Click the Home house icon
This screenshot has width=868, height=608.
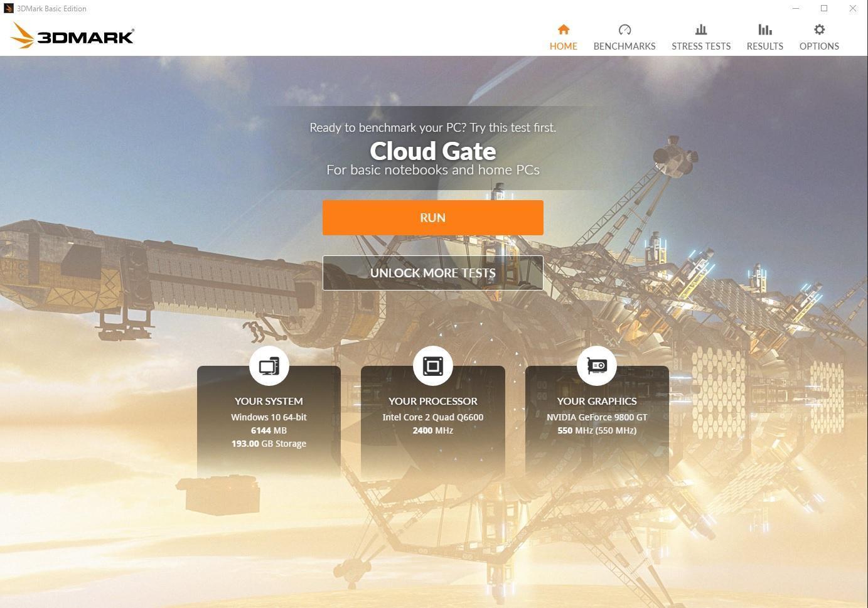tap(563, 29)
